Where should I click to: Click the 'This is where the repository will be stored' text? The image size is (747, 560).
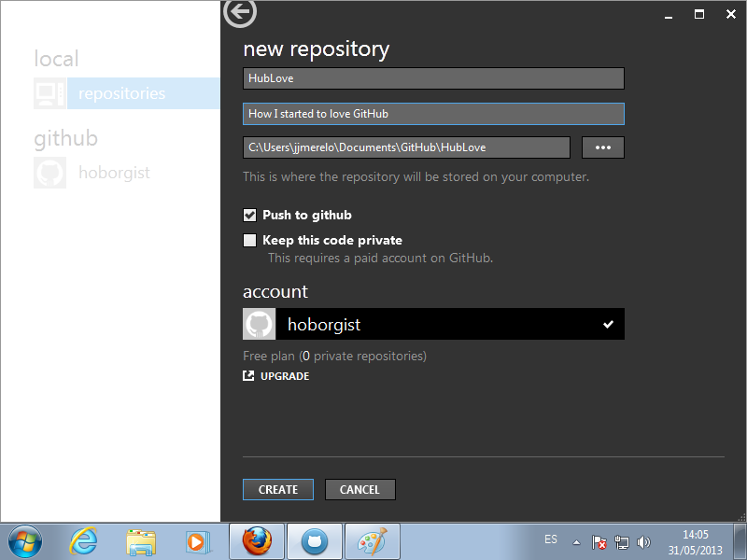416,176
